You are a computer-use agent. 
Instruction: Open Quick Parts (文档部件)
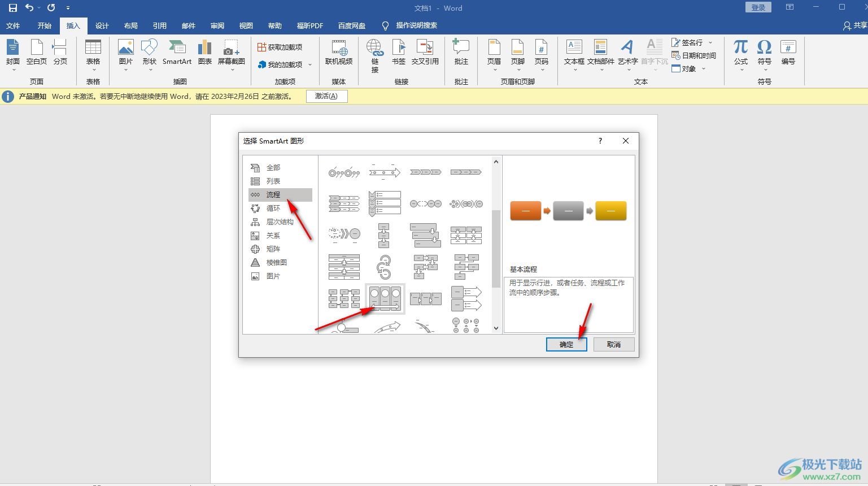click(x=601, y=55)
